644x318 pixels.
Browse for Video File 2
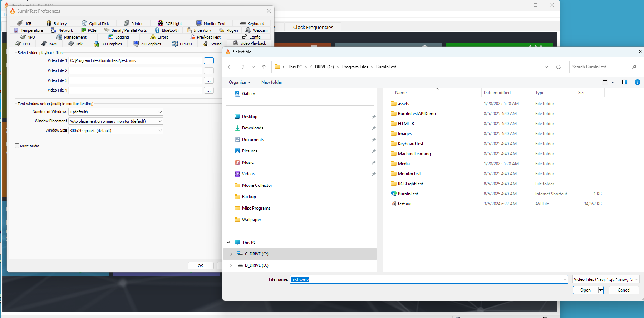coord(209,71)
